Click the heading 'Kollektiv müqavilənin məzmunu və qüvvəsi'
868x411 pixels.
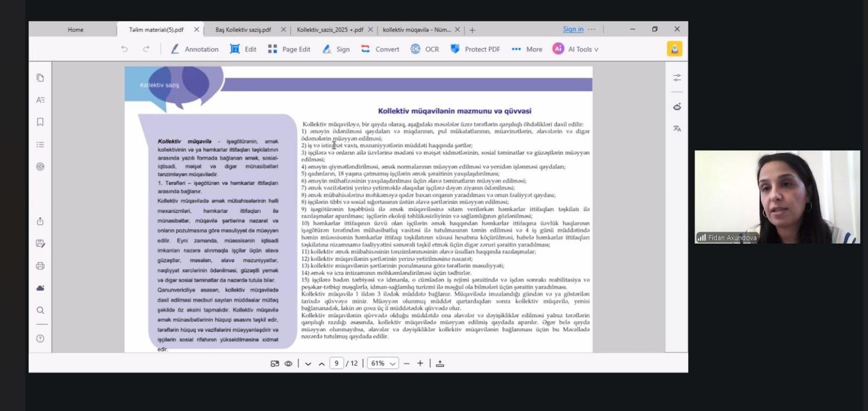tap(455, 111)
